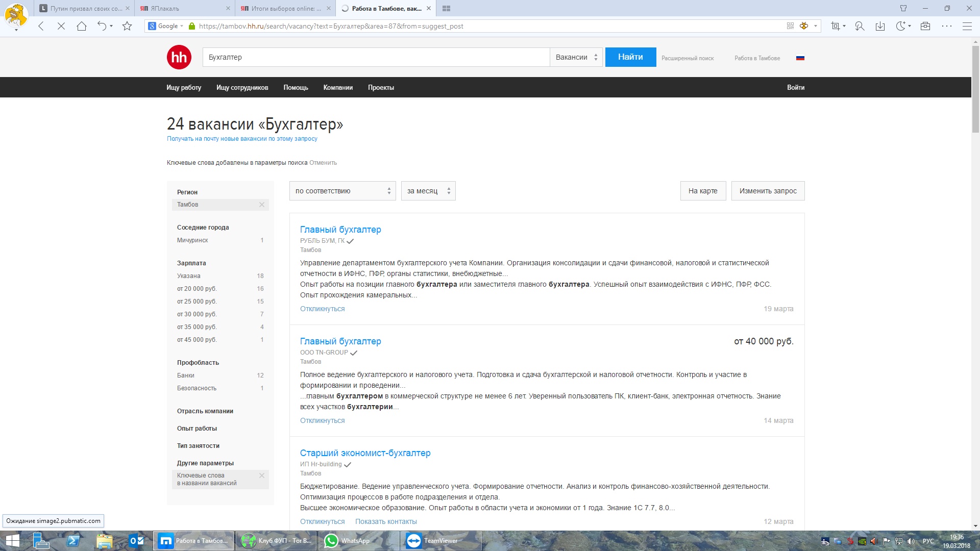
Task: Click the РУС keyboard language indicator
Action: coord(928,541)
